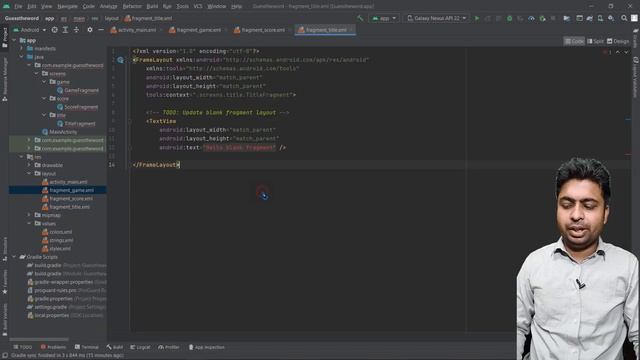Collapse the Gradle Scripts node

(15, 257)
